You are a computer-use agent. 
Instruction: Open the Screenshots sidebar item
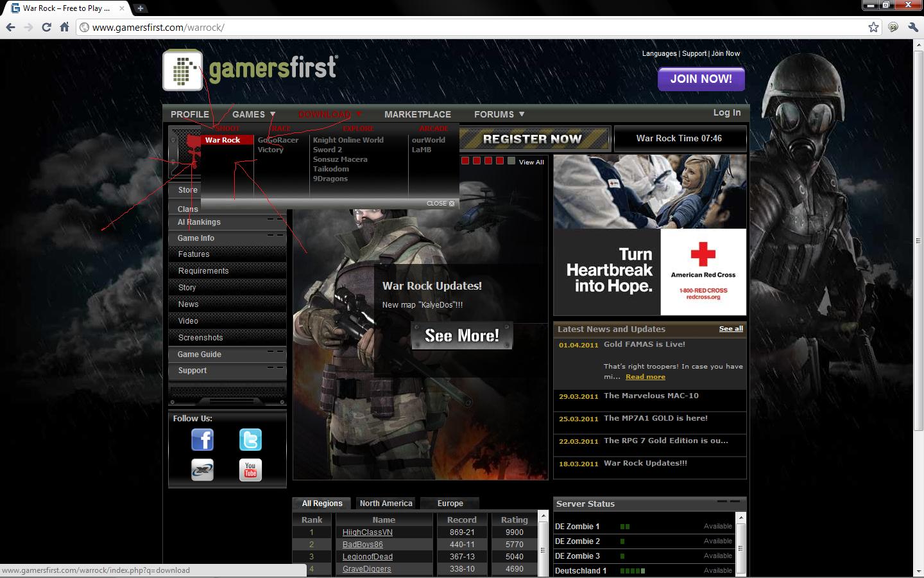tap(228, 338)
